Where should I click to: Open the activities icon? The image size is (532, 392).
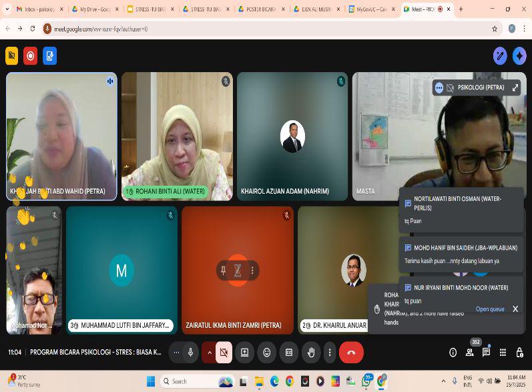click(x=503, y=352)
